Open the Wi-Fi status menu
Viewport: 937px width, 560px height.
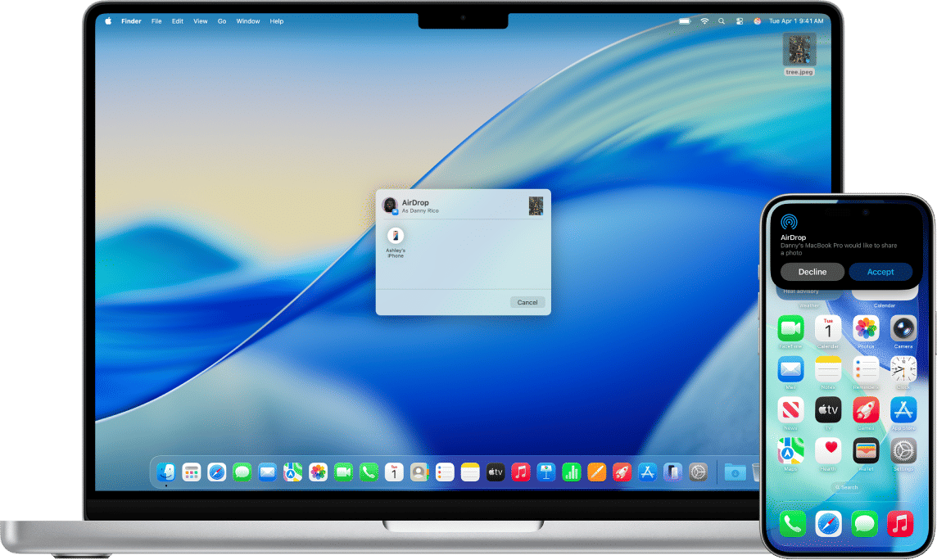[705, 21]
